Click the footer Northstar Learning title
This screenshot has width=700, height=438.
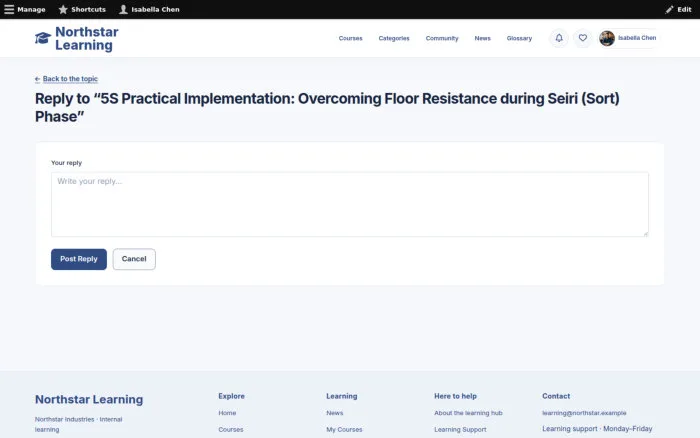point(89,399)
